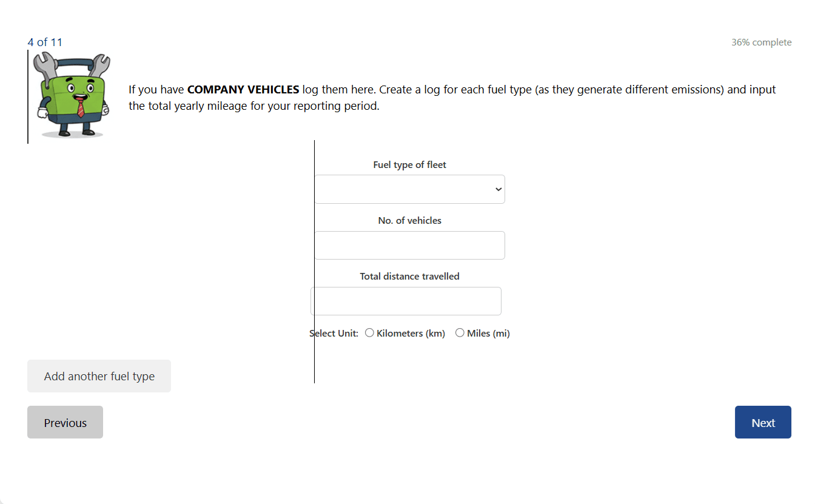Click Next to continue the form
Viewport: 815px width, 504px height.
(763, 422)
